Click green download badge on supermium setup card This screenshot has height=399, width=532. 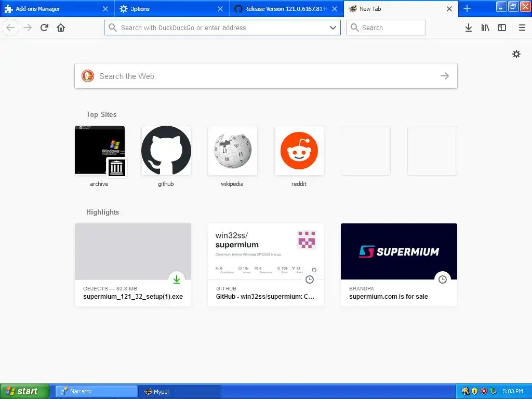tap(177, 279)
